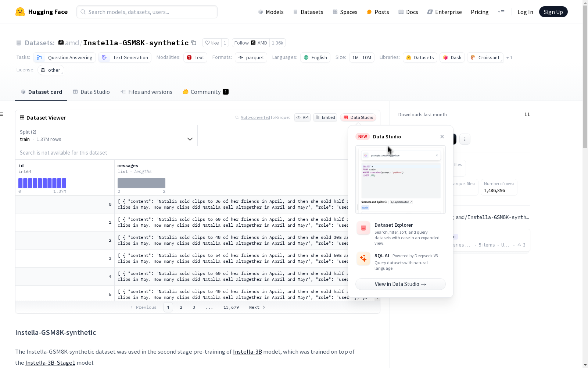
Task: Click the Sign Up button
Action: 553,12
